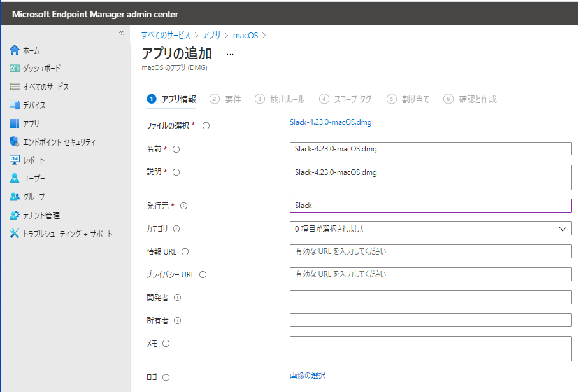Viewport: 579px width, 392px height.
Task: Switch to the 確認と作成 step tab
Action: coord(470,99)
